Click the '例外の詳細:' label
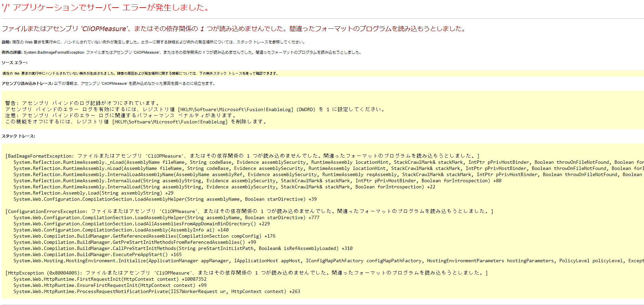Screen dimensions: 644x305 click(12, 52)
